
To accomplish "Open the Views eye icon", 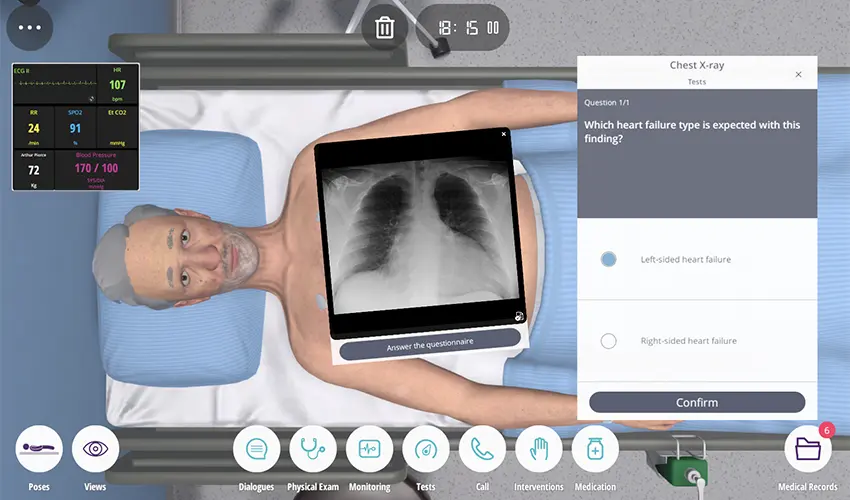I will (95, 449).
